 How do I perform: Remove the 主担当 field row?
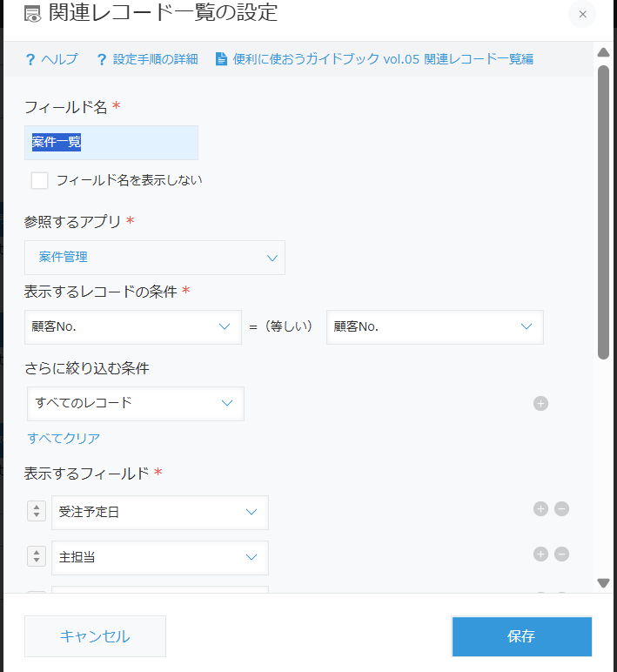coord(561,554)
